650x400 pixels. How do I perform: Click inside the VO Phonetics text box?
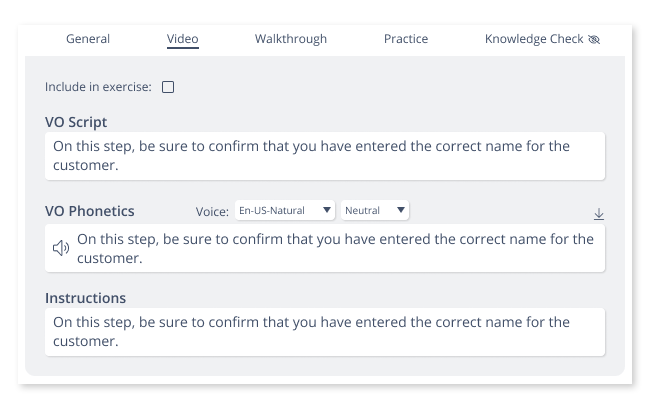[325, 248]
